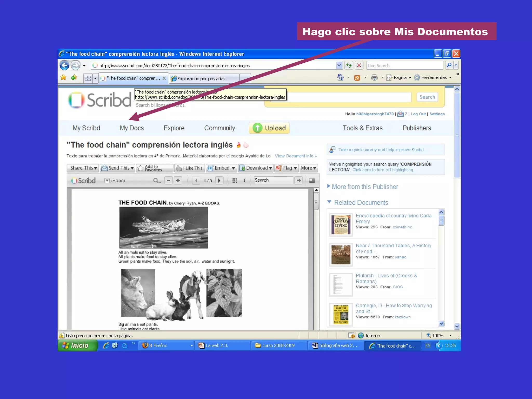Click Related Documents list scrollbar down arrow

(441, 323)
